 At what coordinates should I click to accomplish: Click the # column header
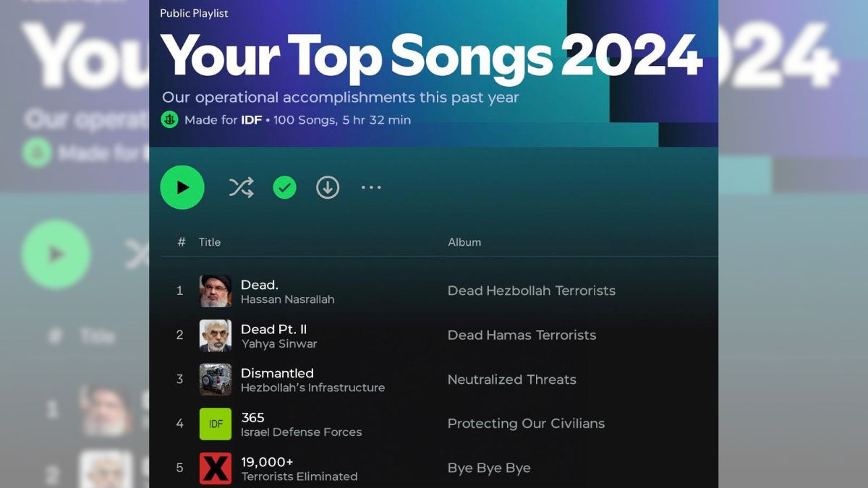point(182,242)
